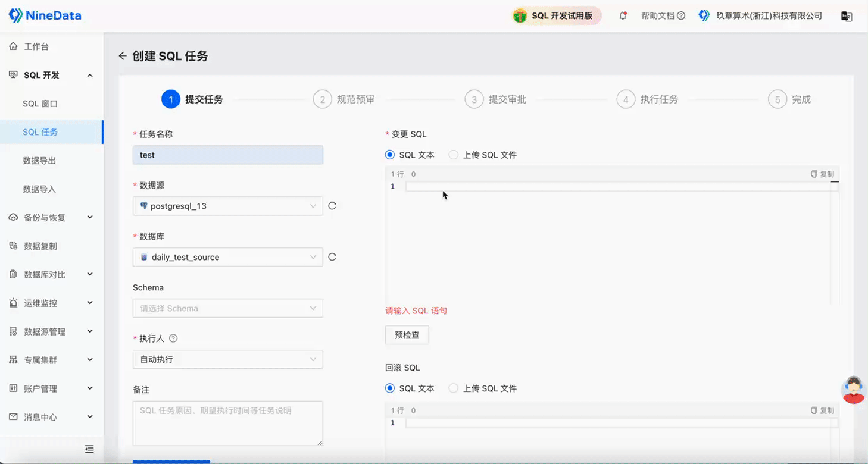Refresh the 数据库 list
Viewport: 868px width, 464px height.
click(332, 257)
